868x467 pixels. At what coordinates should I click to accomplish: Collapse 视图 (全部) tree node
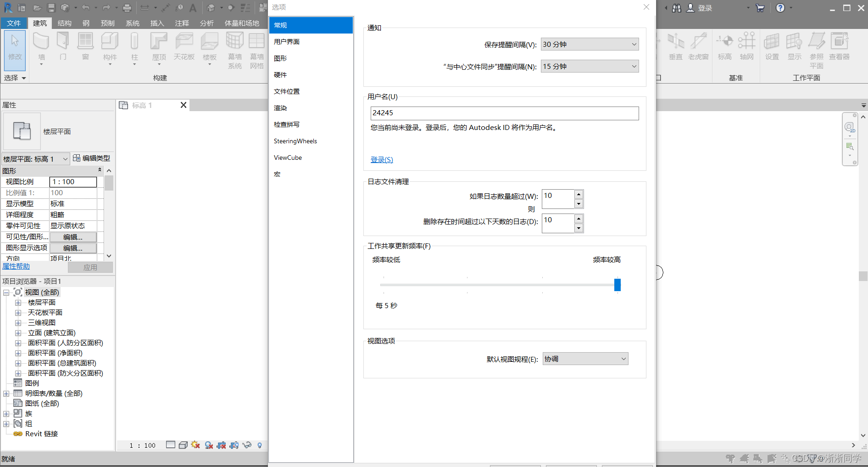click(x=6, y=293)
